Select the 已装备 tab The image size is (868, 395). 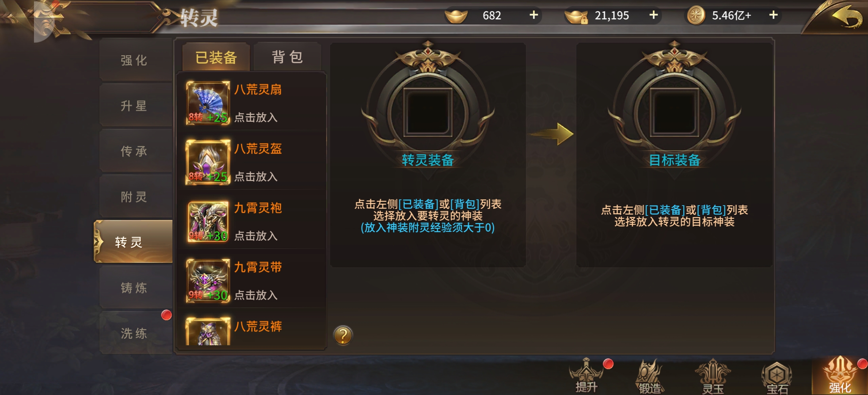click(216, 57)
